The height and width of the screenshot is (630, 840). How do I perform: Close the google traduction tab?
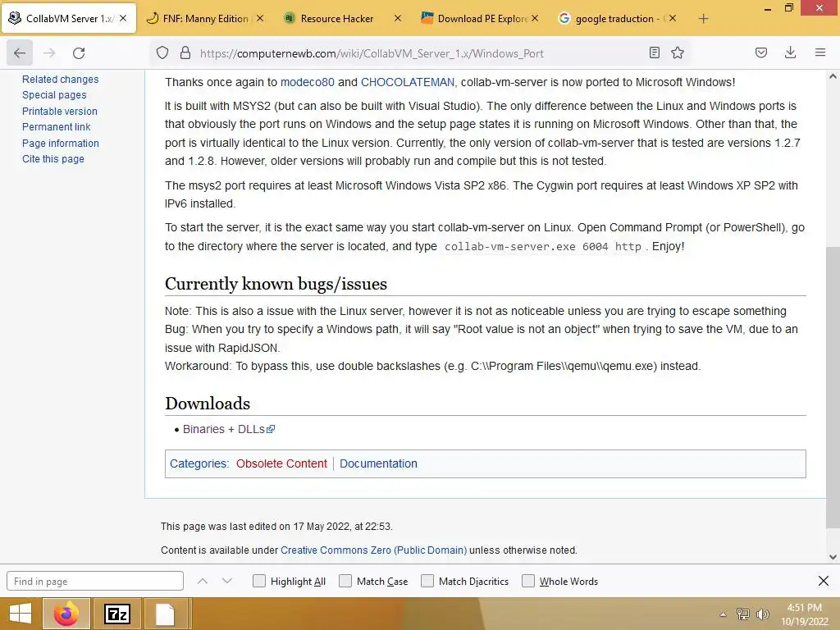[673, 18]
